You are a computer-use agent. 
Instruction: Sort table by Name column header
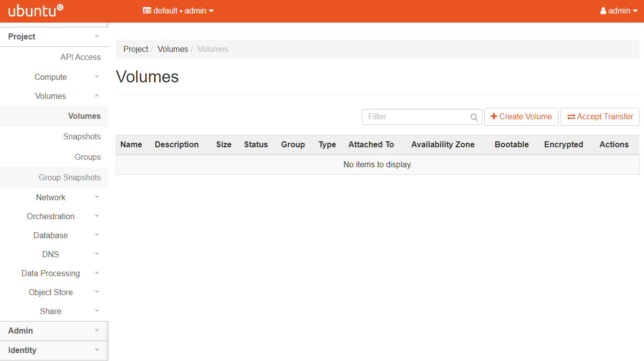point(131,144)
